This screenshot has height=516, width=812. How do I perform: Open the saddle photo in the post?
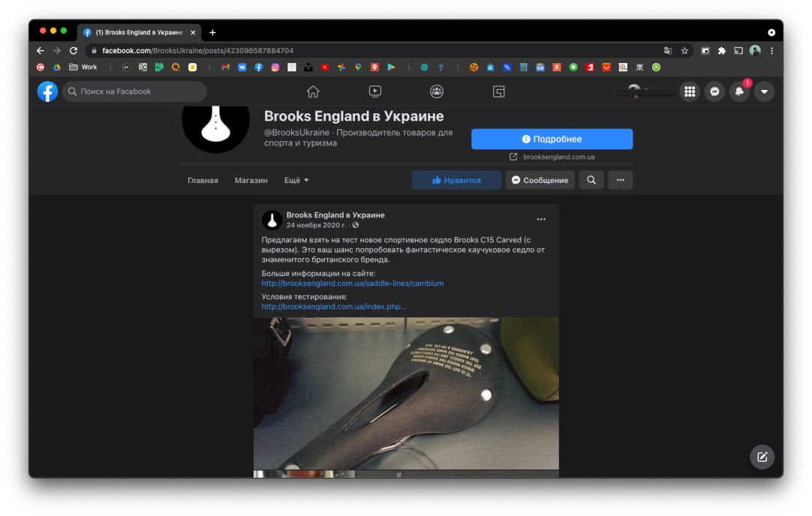click(x=406, y=393)
